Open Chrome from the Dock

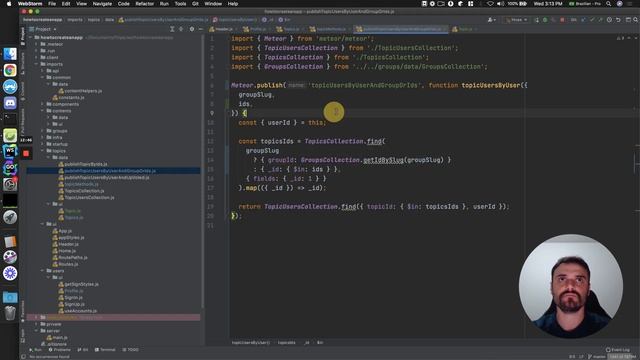pos(10,70)
